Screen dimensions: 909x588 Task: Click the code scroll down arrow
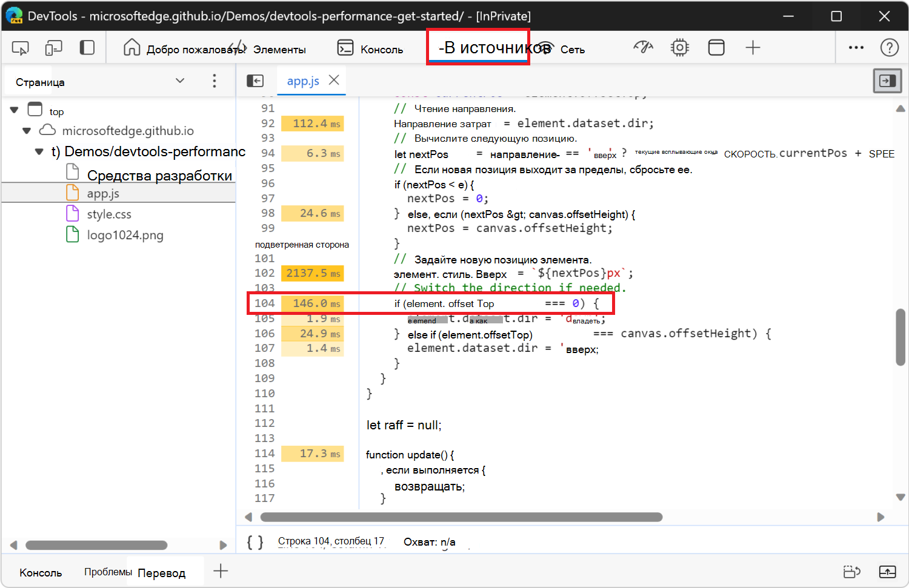pos(901,497)
